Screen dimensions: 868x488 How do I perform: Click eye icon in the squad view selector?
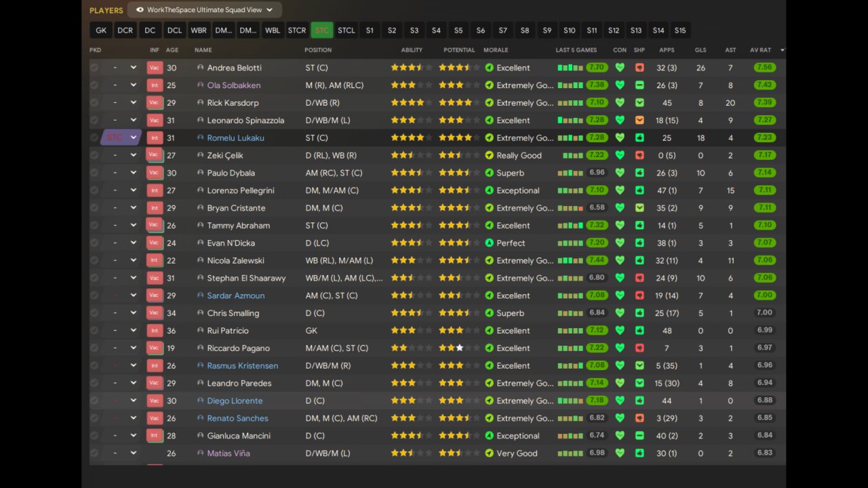(140, 10)
